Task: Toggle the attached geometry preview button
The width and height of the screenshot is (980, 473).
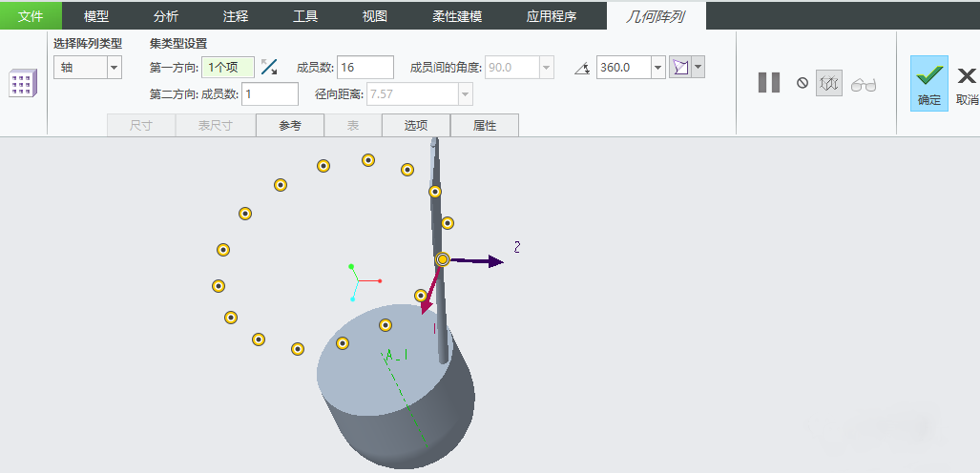Action: [x=828, y=83]
